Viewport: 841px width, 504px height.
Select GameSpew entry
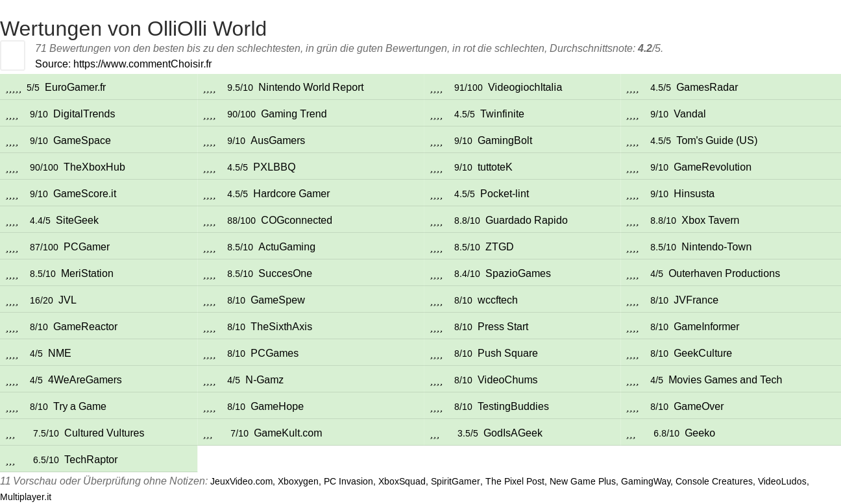277,300
